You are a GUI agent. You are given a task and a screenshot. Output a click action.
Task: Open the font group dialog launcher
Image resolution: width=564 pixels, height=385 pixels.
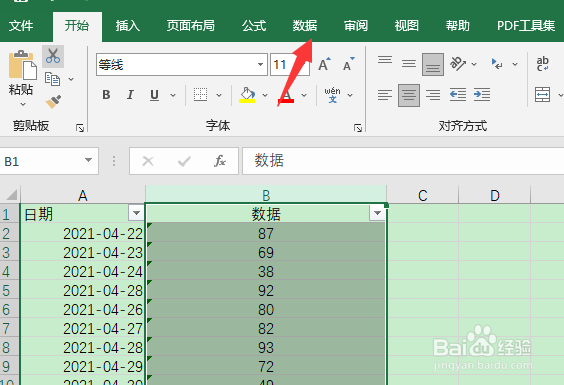pos(358,127)
